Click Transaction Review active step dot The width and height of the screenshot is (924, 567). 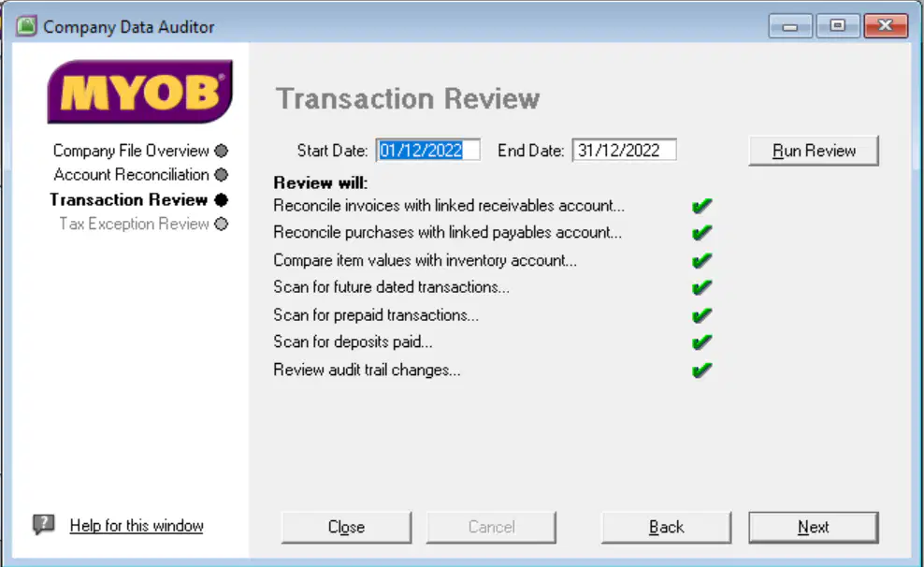(221, 200)
